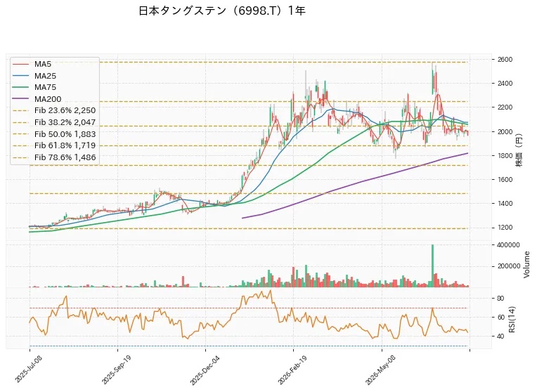This screenshot has height=392, width=537.
Task: Click the Fib 78.6% 1,486 legend label
Action: [65, 157]
